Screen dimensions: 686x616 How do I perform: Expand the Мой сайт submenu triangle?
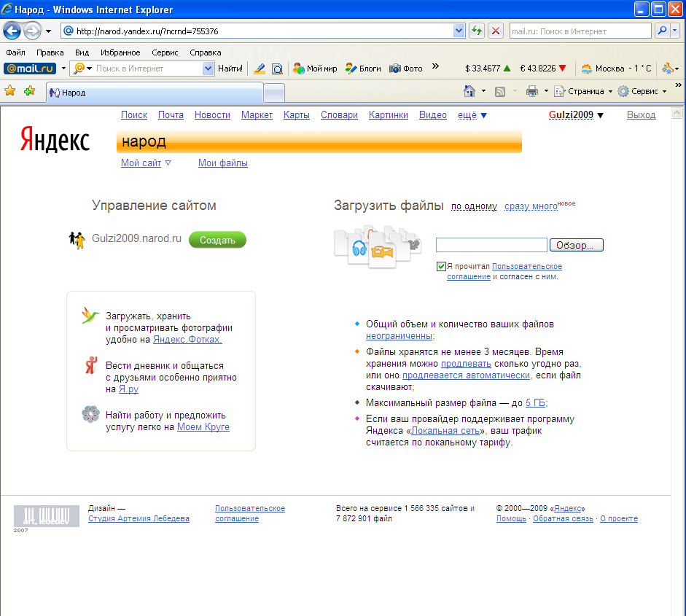168,163
